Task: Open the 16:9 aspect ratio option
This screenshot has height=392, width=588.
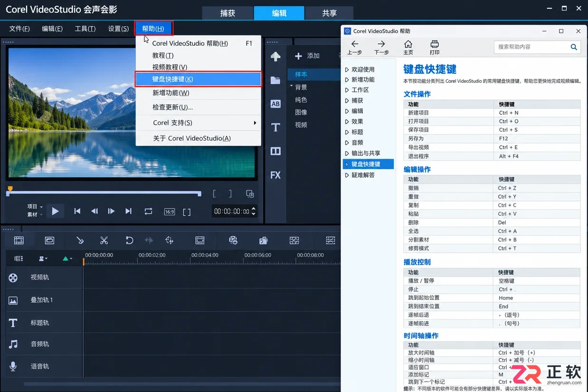Action: coord(170,212)
